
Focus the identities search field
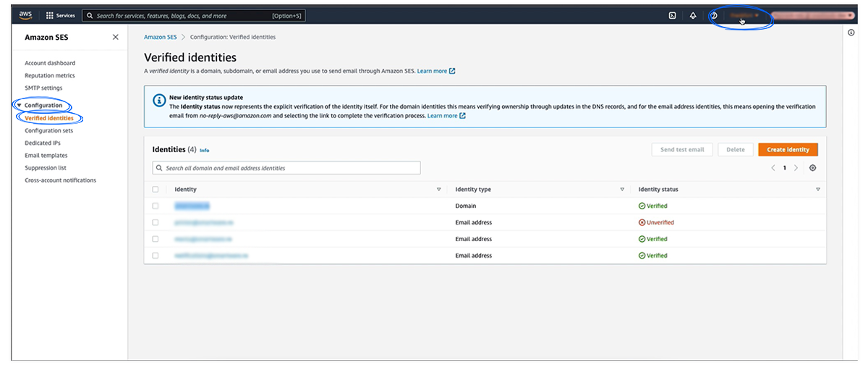click(286, 168)
